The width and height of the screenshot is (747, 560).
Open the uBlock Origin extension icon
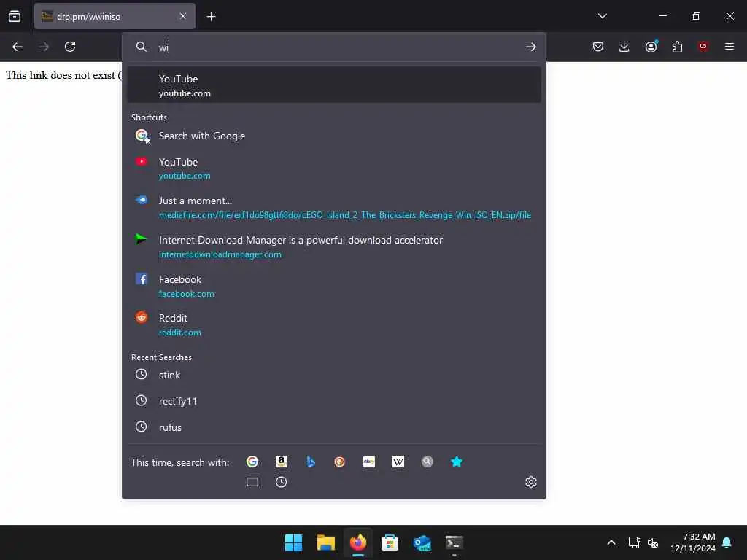[703, 47]
